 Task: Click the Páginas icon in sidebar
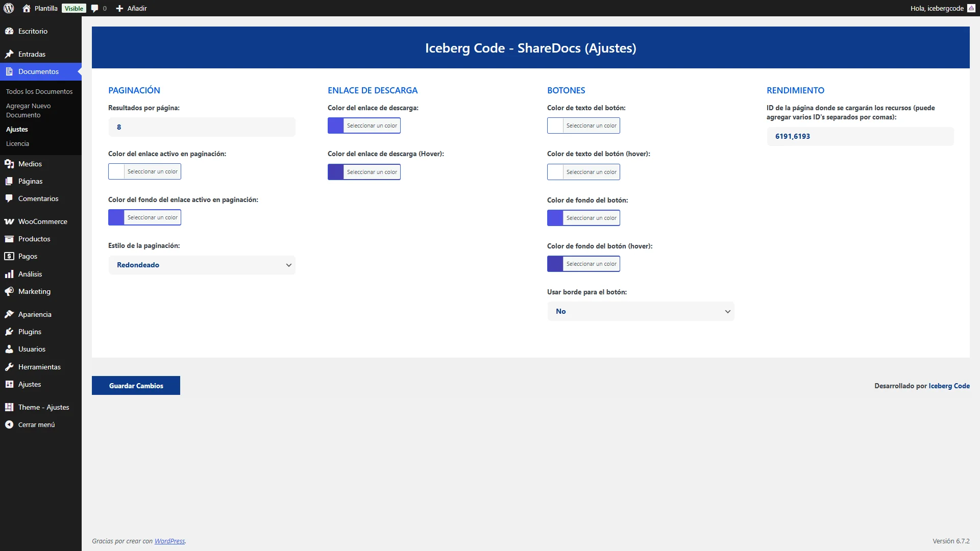coord(9,181)
